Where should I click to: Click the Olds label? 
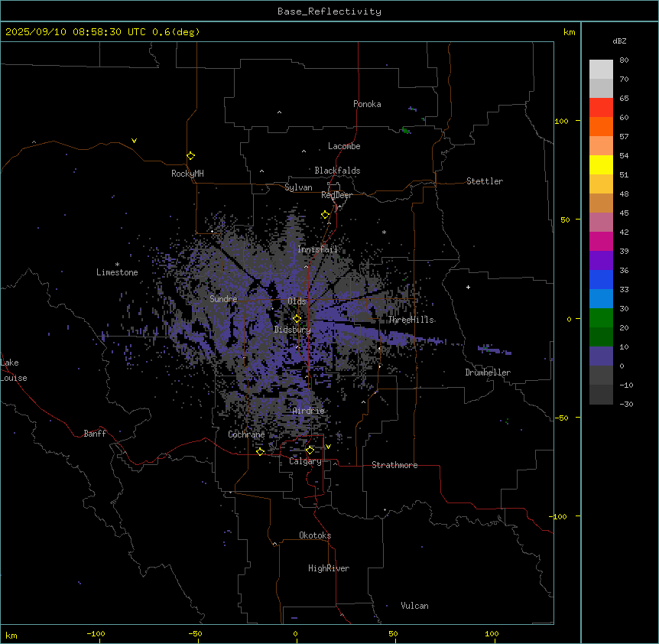(x=297, y=301)
